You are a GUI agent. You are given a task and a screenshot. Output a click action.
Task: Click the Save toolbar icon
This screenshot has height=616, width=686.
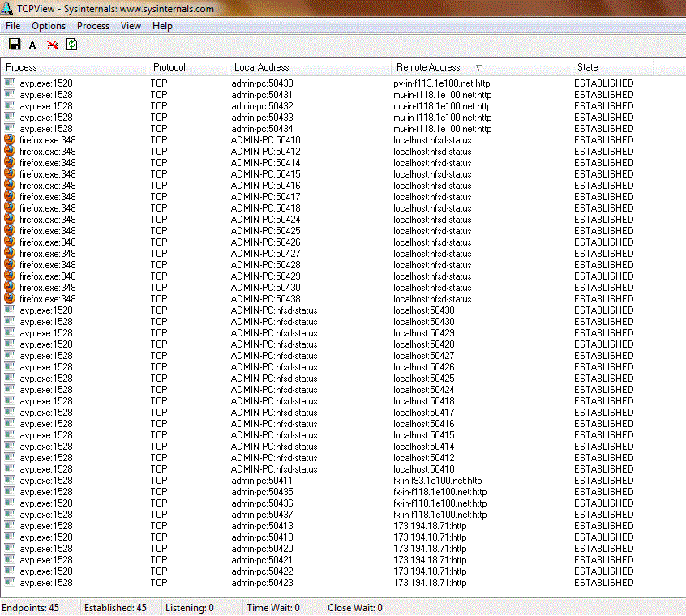[x=15, y=44]
